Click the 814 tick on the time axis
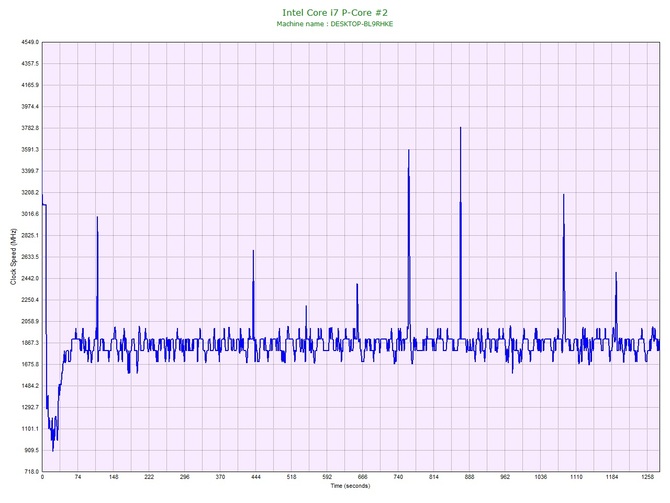The height and width of the screenshot is (503, 670). tap(434, 477)
